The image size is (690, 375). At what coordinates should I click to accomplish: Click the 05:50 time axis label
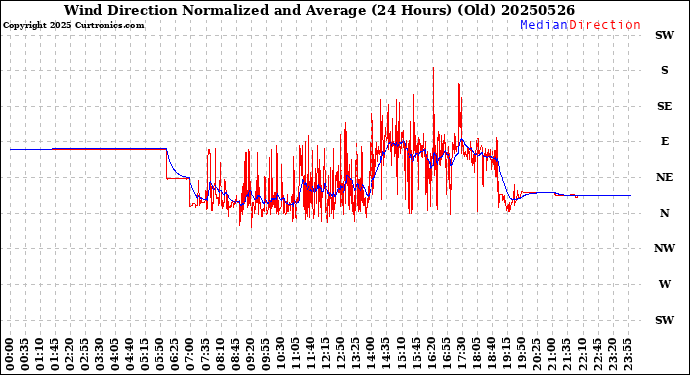[160, 355]
